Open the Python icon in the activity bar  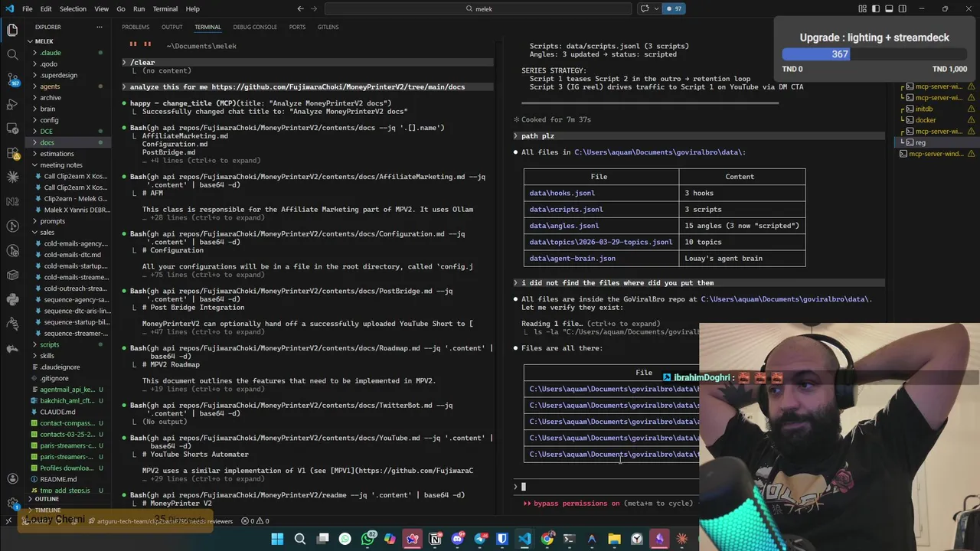(x=12, y=299)
